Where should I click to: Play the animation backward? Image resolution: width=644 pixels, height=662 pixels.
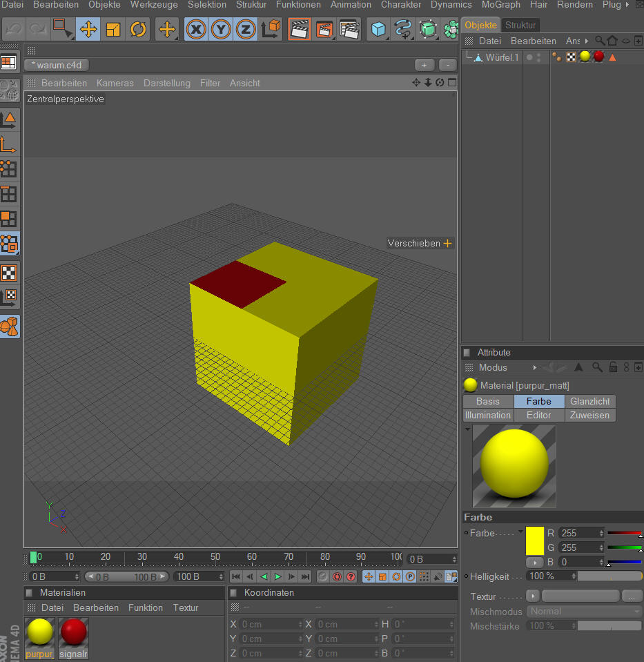pyautogui.click(x=264, y=576)
